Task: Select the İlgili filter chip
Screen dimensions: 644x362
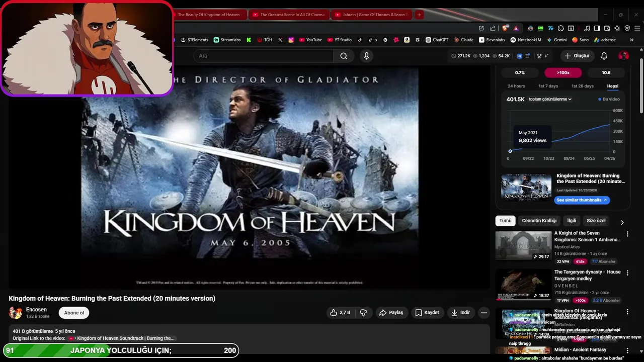Action: 572,221
